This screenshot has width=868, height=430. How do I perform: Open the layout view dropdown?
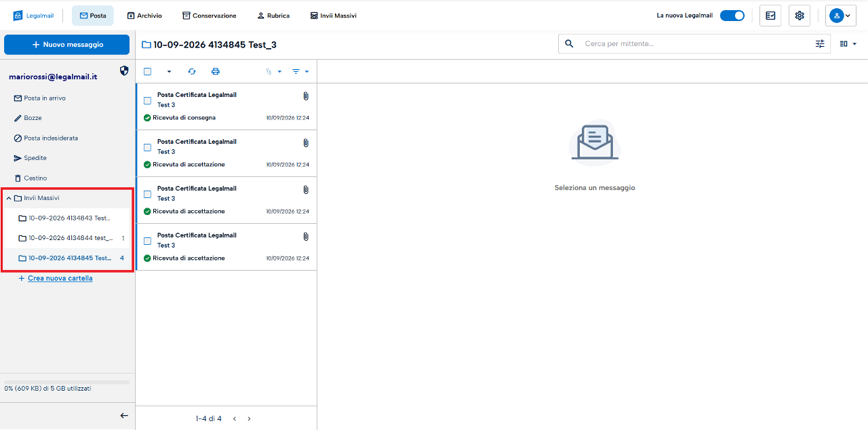(848, 43)
